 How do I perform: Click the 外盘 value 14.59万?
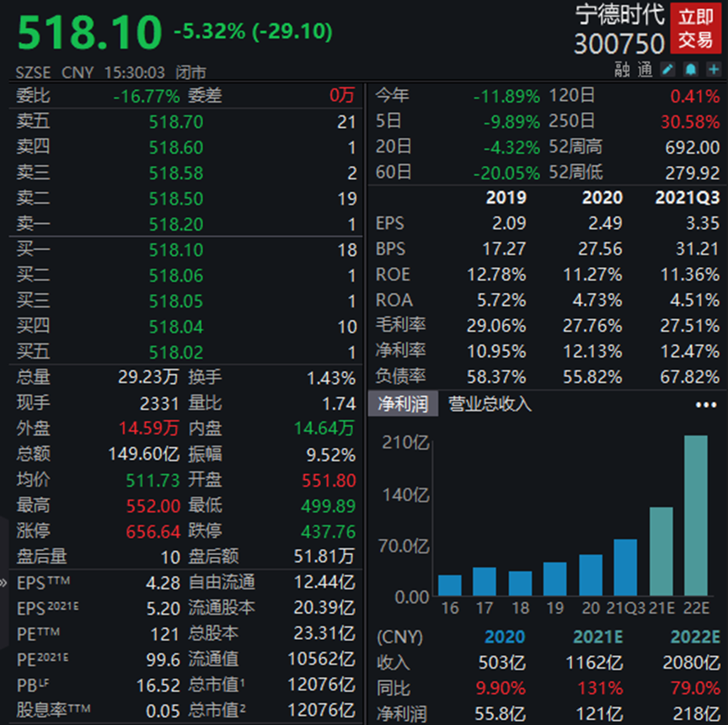tap(148, 428)
